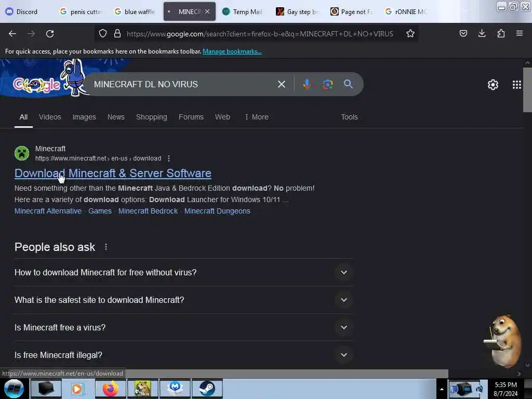Switch to the Forums tab

point(191,117)
